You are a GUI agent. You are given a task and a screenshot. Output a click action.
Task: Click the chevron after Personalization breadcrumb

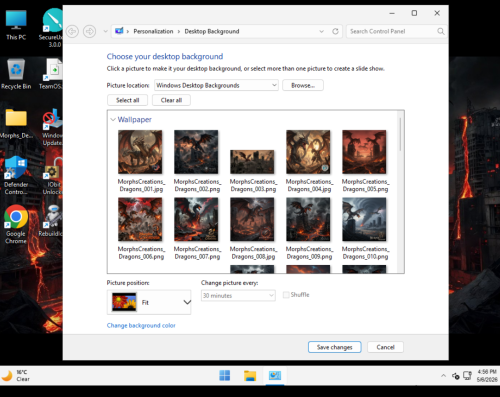click(x=179, y=31)
